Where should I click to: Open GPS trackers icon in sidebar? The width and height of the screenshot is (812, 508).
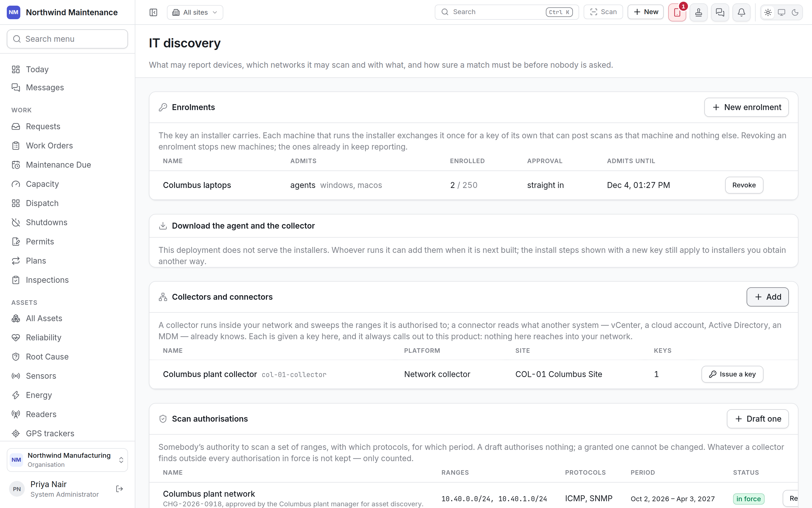coord(16,433)
